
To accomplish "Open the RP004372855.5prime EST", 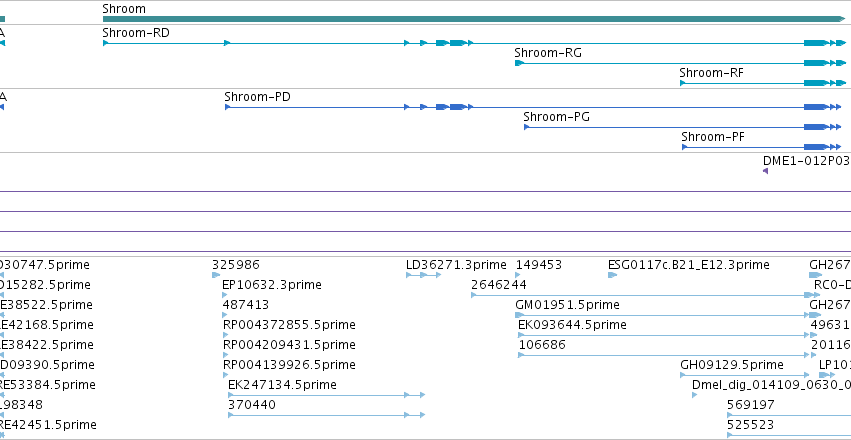I will [x=289, y=325].
